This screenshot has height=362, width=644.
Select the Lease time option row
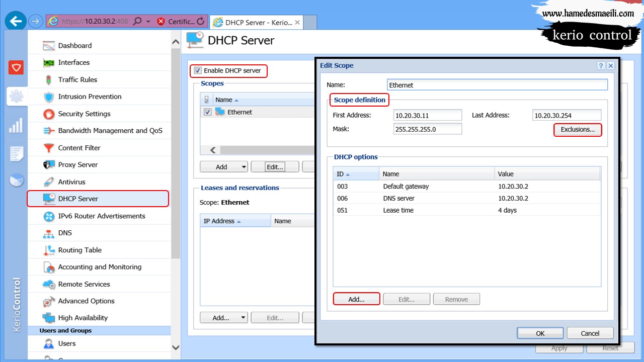tap(467, 210)
